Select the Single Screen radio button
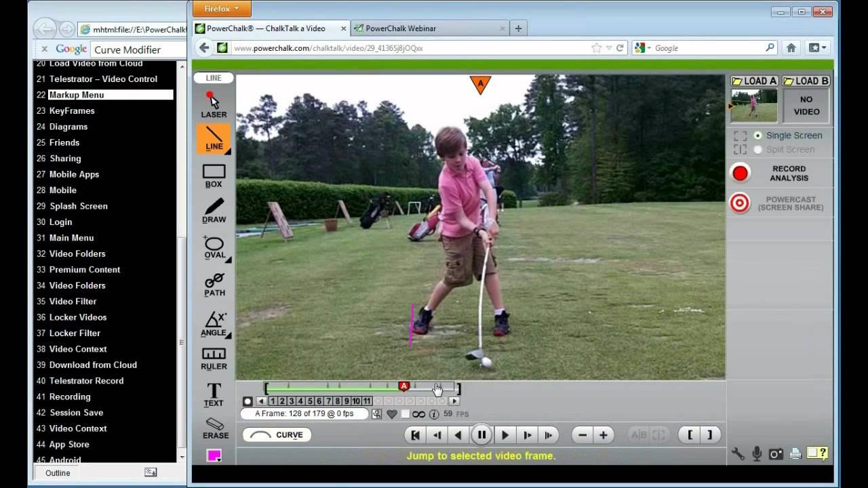The height and width of the screenshot is (488, 868). pos(757,136)
